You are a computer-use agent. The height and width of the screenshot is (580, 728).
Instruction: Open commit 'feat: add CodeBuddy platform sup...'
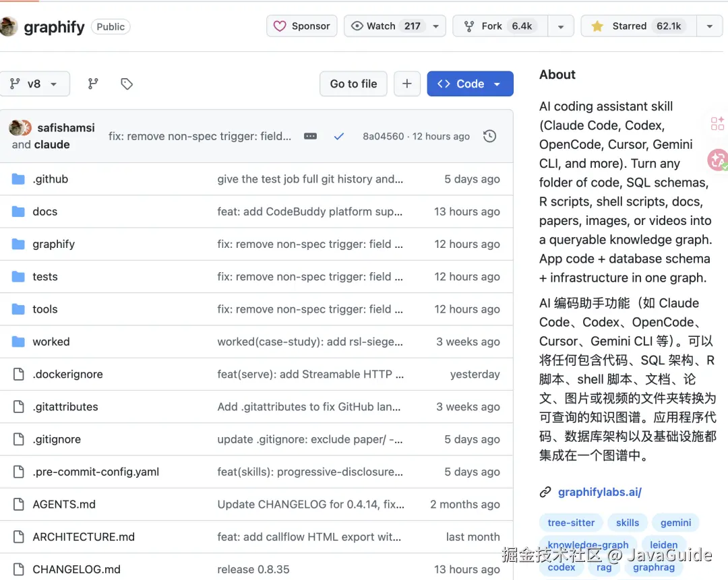click(309, 212)
